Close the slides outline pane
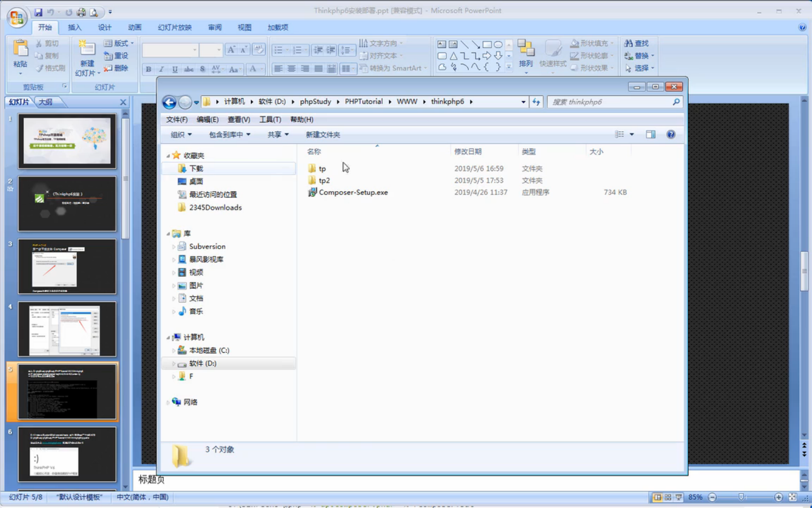The image size is (812, 508). coord(123,102)
